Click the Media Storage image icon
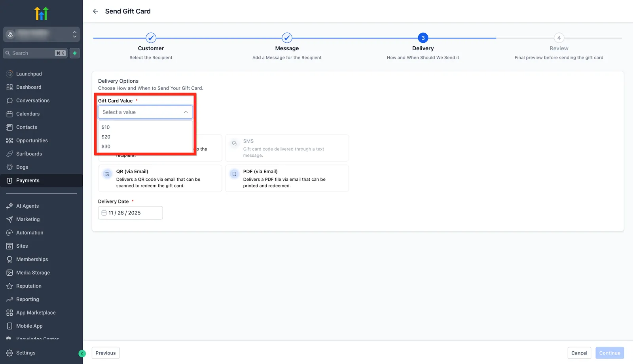This screenshot has width=633, height=364. pyautogui.click(x=9, y=273)
